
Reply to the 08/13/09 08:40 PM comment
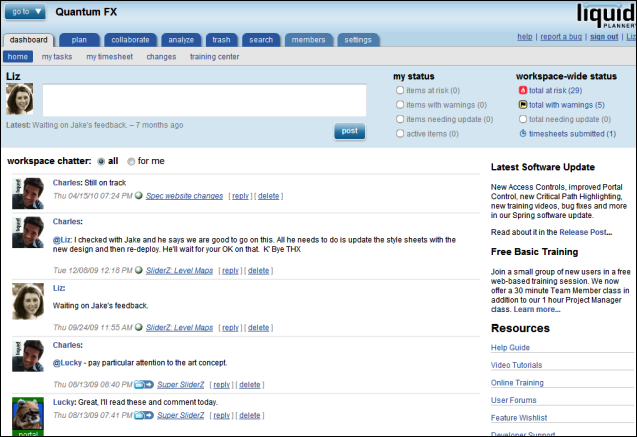[x=221, y=385]
